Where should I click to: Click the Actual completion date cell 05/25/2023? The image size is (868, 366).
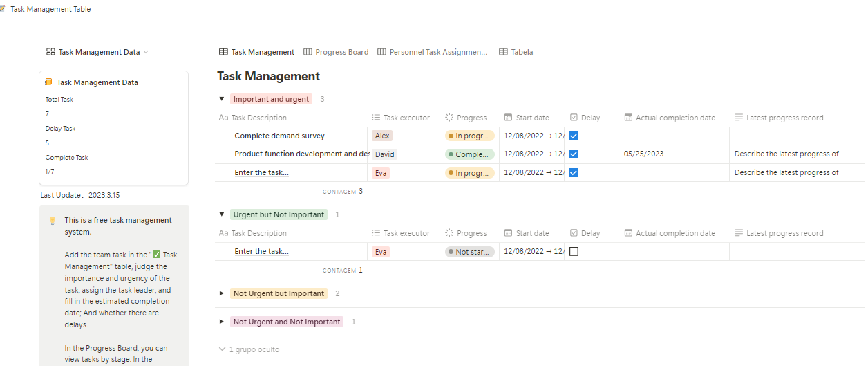click(x=644, y=154)
